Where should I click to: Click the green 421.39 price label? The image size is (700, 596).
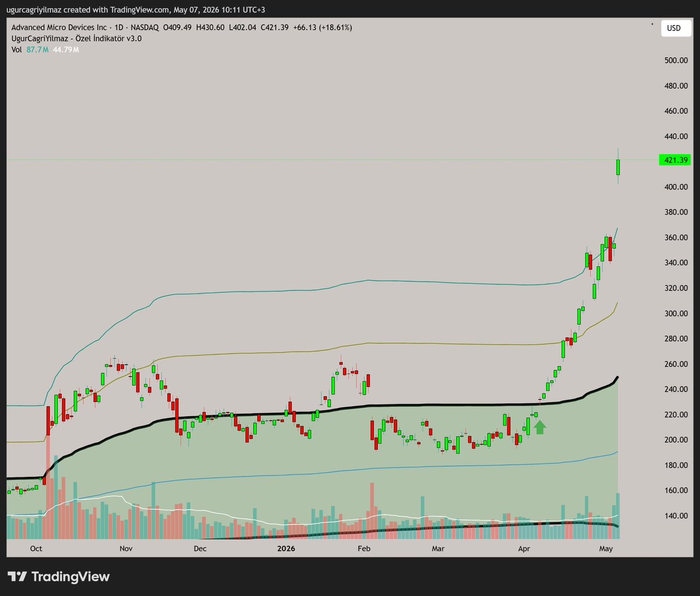click(x=676, y=160)
